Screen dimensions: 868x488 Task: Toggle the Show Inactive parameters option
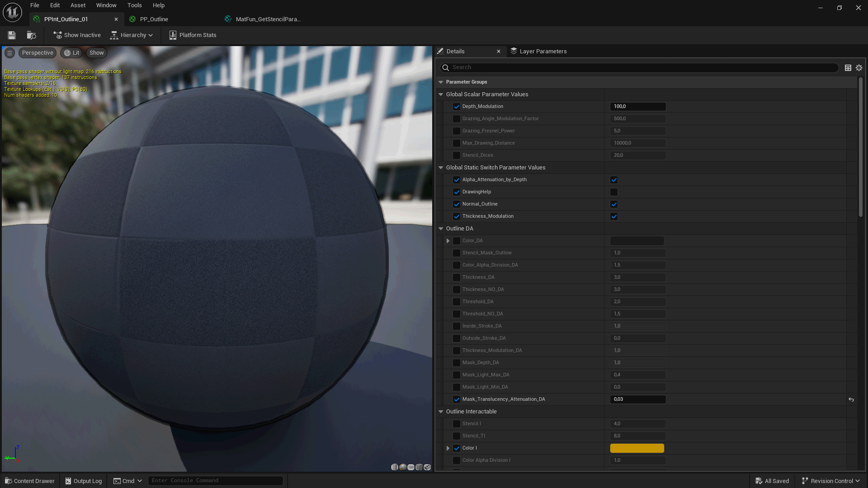[x=76, y=35]
